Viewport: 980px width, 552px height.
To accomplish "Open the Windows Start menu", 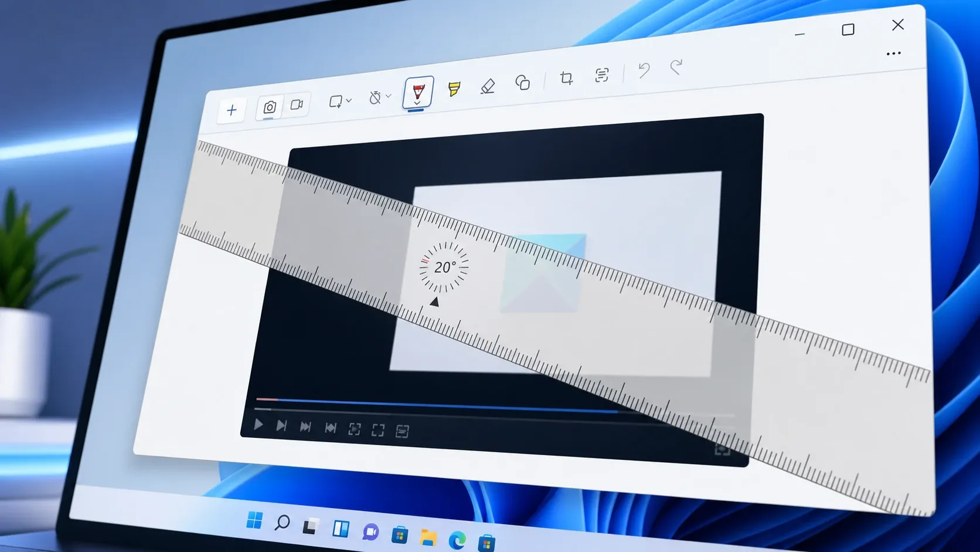I will pyautogui.click(x=254, y=520).
